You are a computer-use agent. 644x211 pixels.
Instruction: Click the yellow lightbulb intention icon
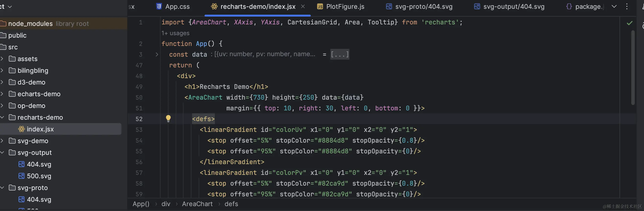tap(168, 118)
